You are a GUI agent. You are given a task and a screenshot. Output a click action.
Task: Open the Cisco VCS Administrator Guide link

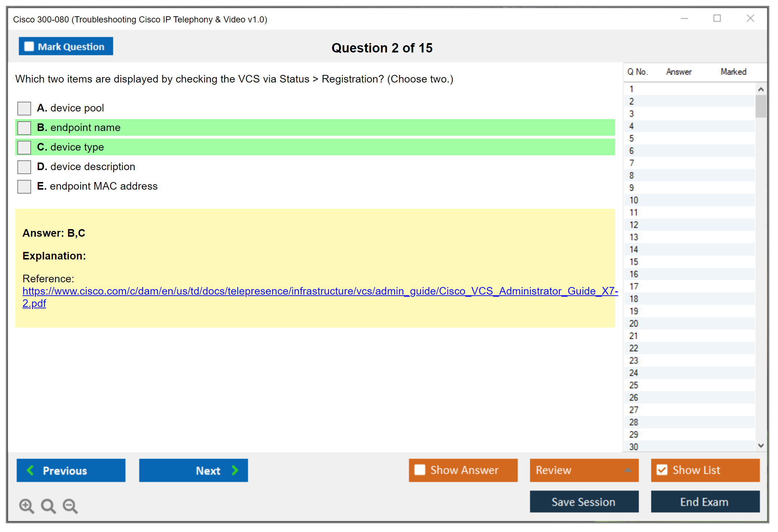(320, 291)
